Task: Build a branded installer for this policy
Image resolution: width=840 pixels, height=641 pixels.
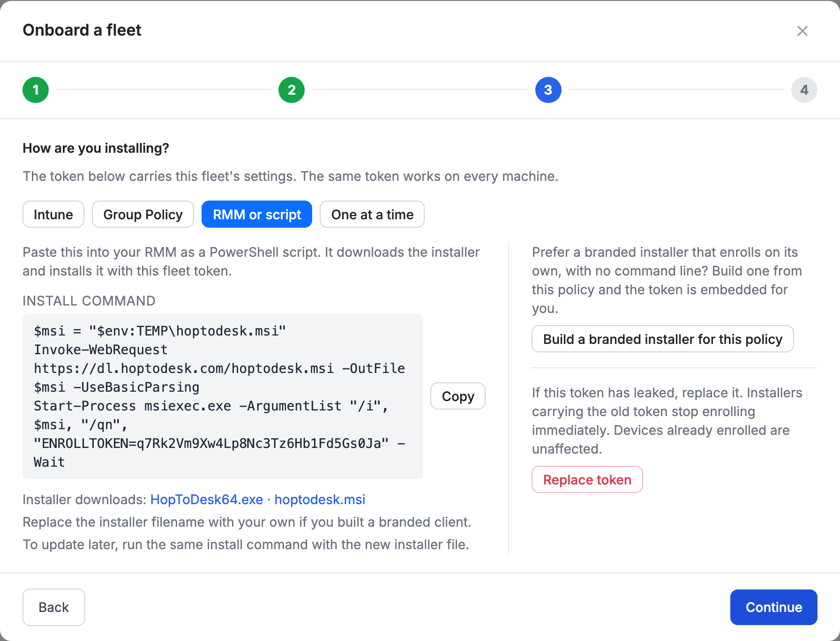Action: tap(663, 339)
